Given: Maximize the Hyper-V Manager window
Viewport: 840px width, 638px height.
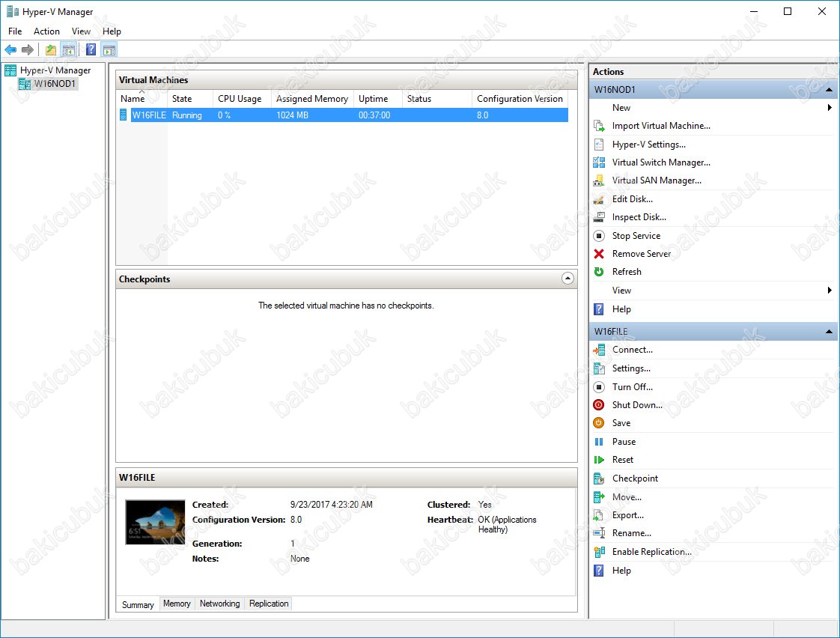Looking at the screenshot, I should pos(788,11).
